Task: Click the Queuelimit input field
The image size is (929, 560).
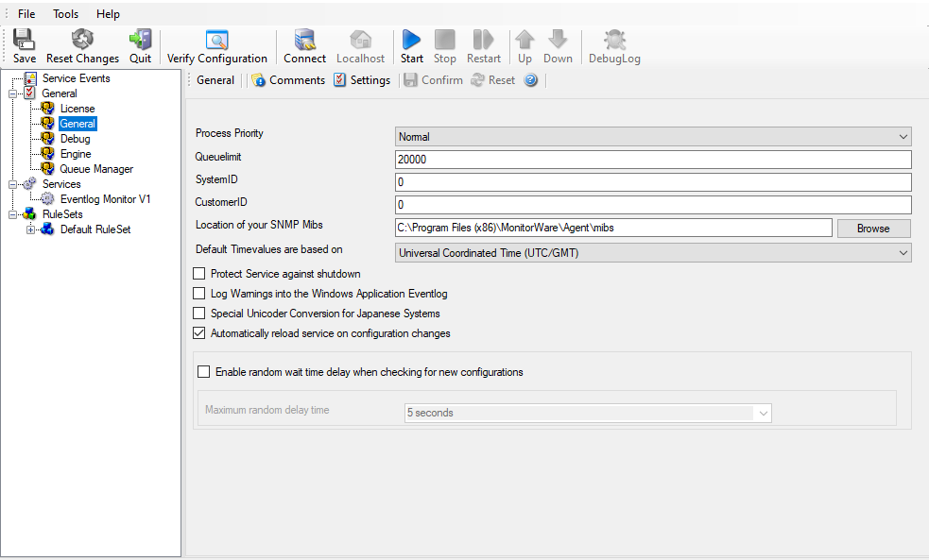Action: tap(652, 160)
